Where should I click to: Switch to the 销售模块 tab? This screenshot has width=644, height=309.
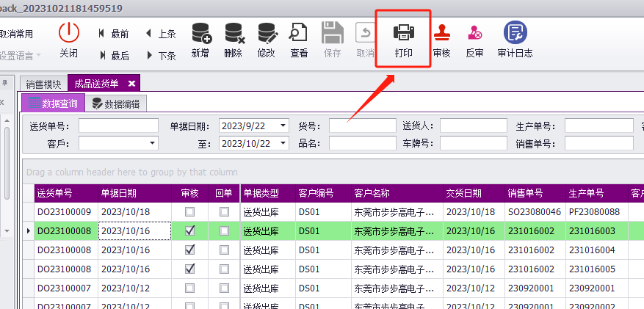click(43, 84)
